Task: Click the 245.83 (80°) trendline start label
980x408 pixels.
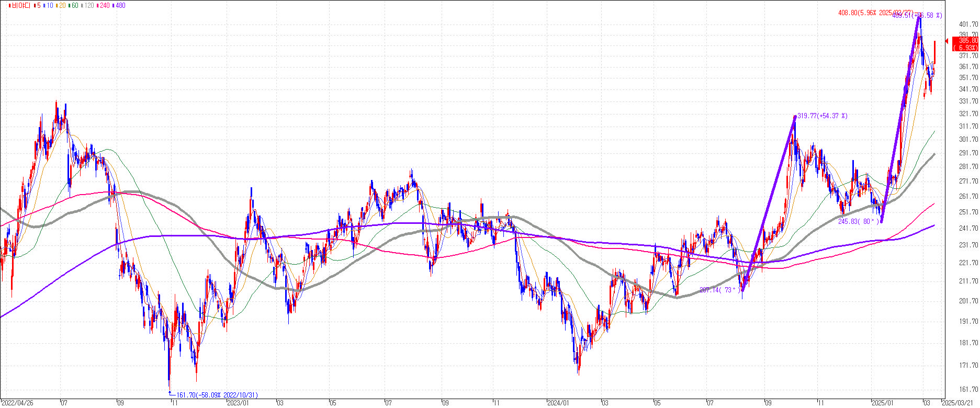Action: point(858,221)
